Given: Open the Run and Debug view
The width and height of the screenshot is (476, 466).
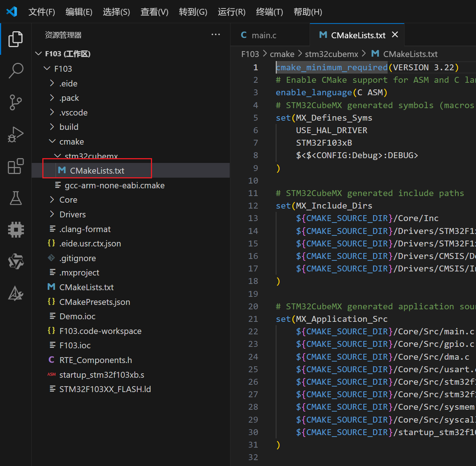Looking at the screenshot, I should click(15, 134).
